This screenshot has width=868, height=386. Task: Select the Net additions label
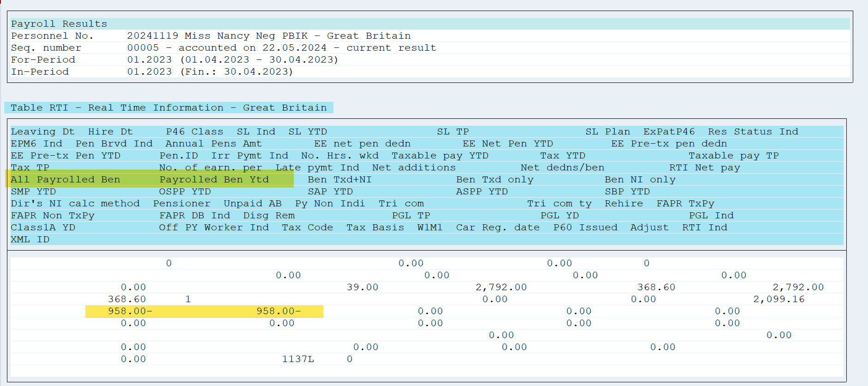414,168
